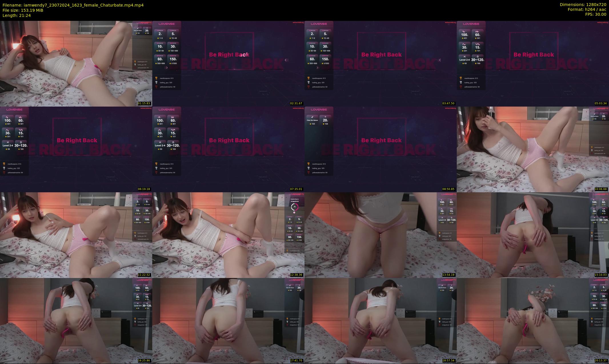Screen dimensions: 609x364
Task: Click the gold trophy icon in the 02:31.67 frame
Action: pos(156,78)
